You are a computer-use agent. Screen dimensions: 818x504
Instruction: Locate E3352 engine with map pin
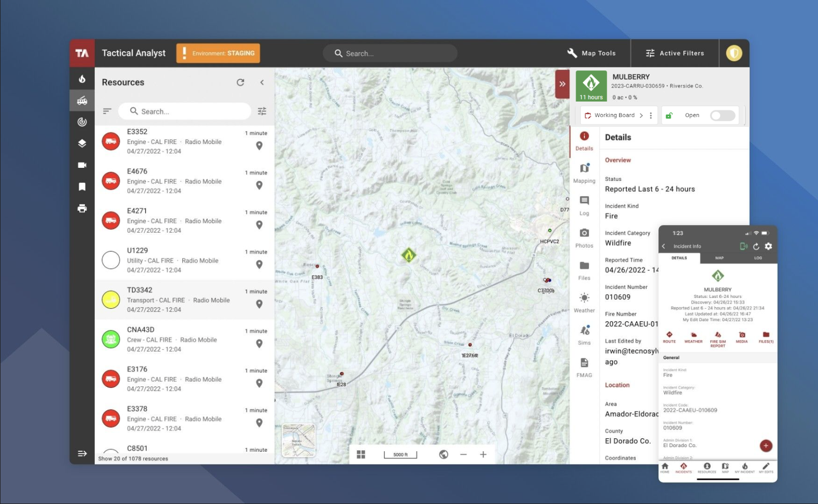259,146
